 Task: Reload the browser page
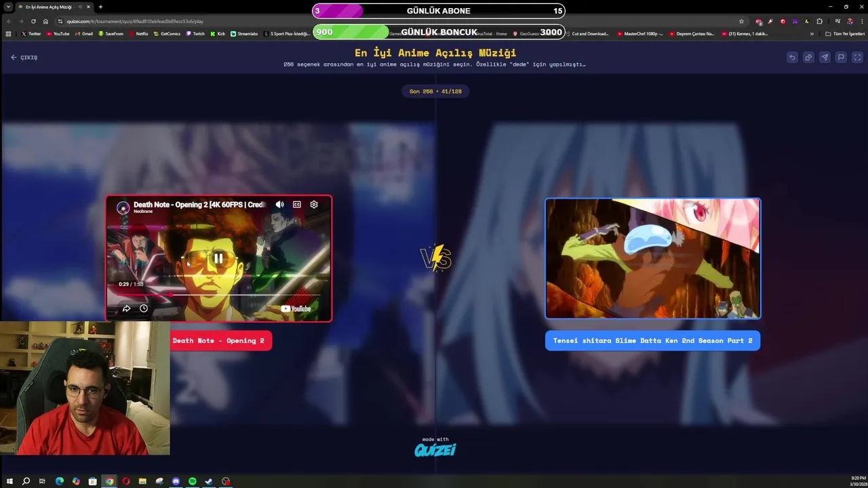point(33,21)
